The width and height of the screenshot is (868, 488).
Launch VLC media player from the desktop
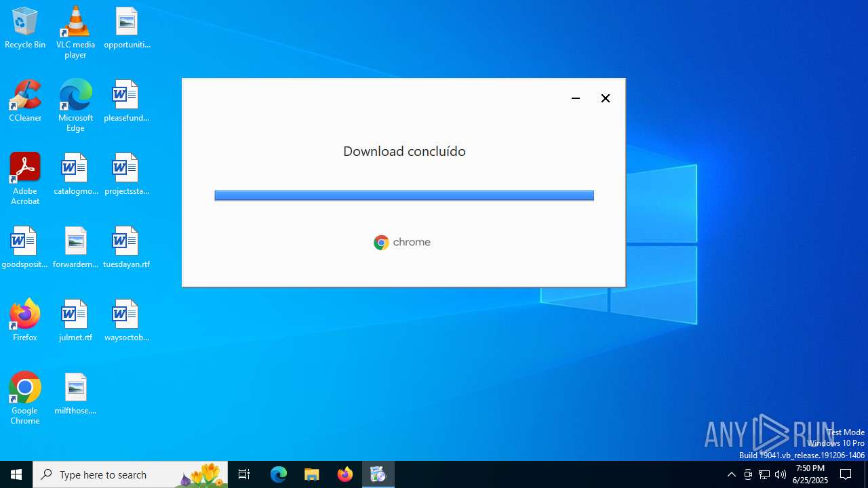(75, 32)
